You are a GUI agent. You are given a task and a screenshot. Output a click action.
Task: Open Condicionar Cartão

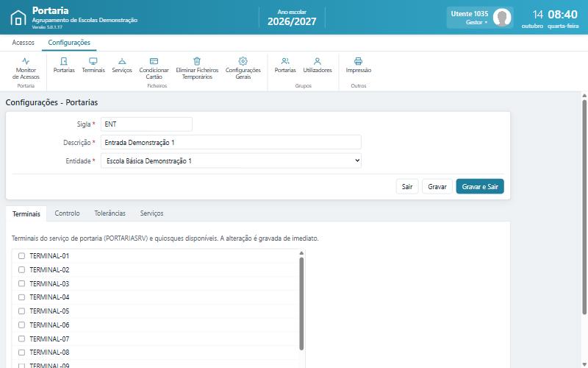(154, 68)
